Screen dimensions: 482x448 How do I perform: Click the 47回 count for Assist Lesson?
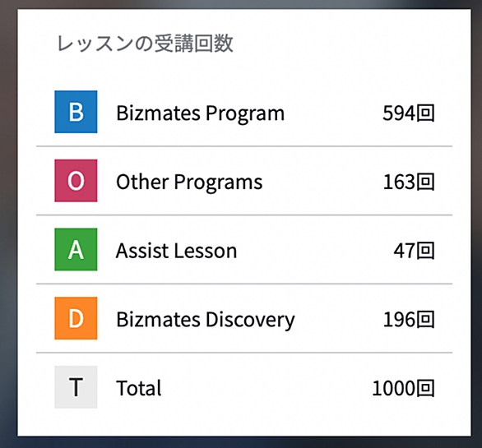coord(414,251)
